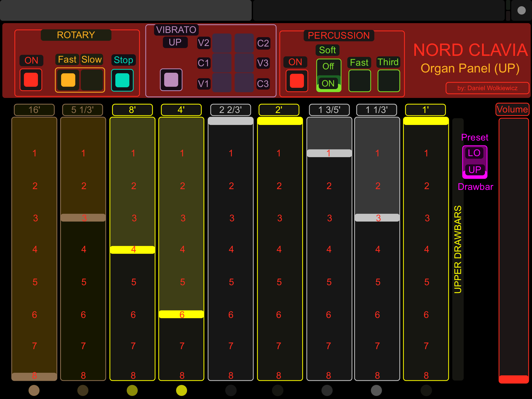Switch Percussion Soft to Off

pos(328,67)
